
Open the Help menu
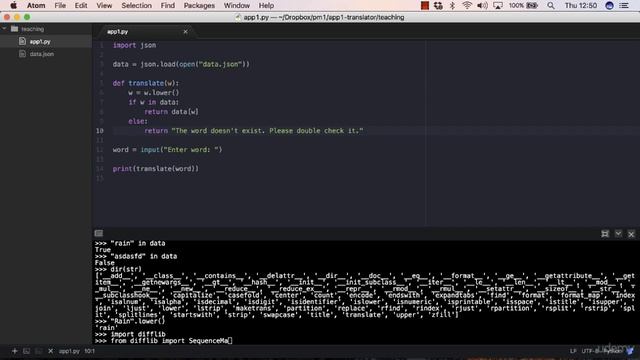[x=266, y=5]
